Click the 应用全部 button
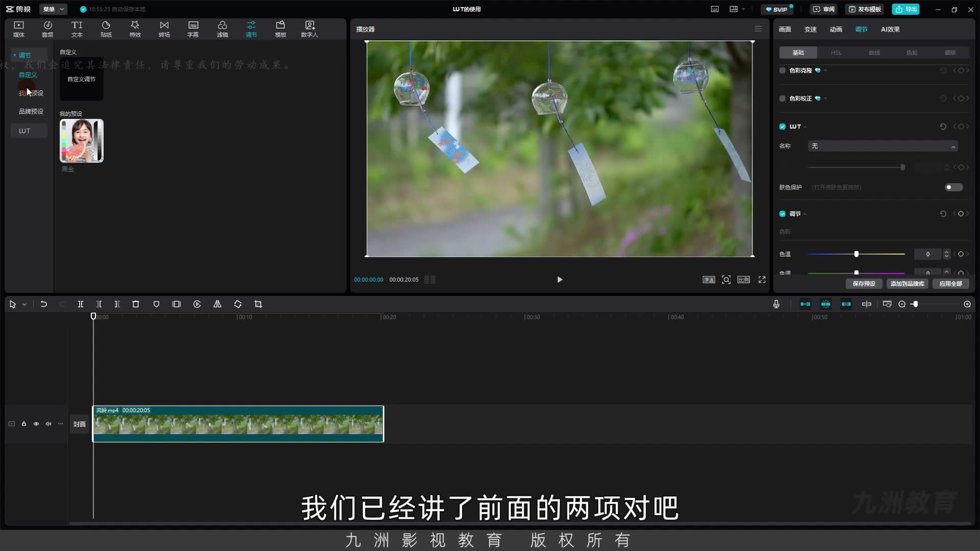This screenshot has width=980, height=551. (x=950, y=284)
